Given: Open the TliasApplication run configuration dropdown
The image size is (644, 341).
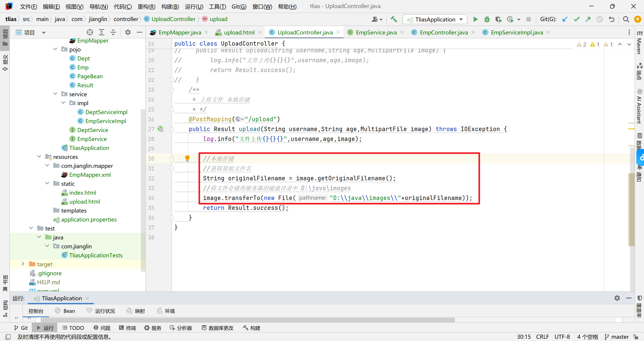Looking at the screenshot, I should [435, 19].
